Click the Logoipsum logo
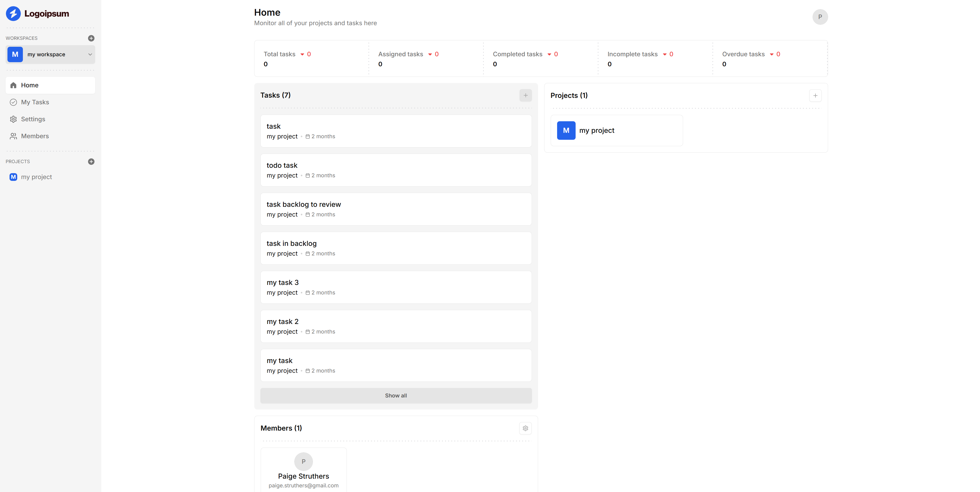 (37, 14)
